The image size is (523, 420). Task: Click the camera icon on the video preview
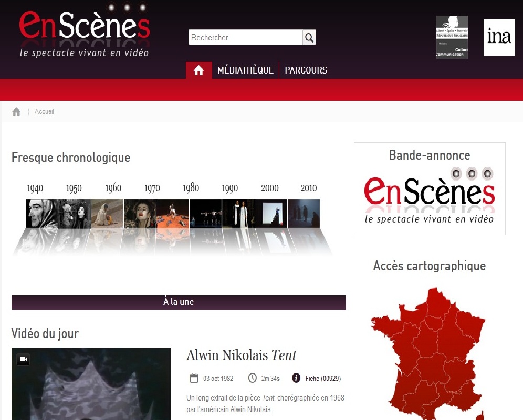[x=23, y=359]
